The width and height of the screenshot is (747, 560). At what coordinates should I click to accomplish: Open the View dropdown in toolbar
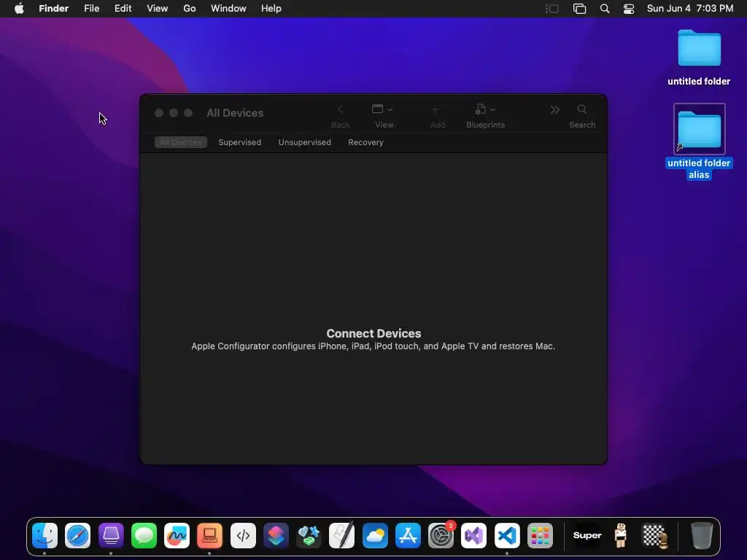coord(382,109)
